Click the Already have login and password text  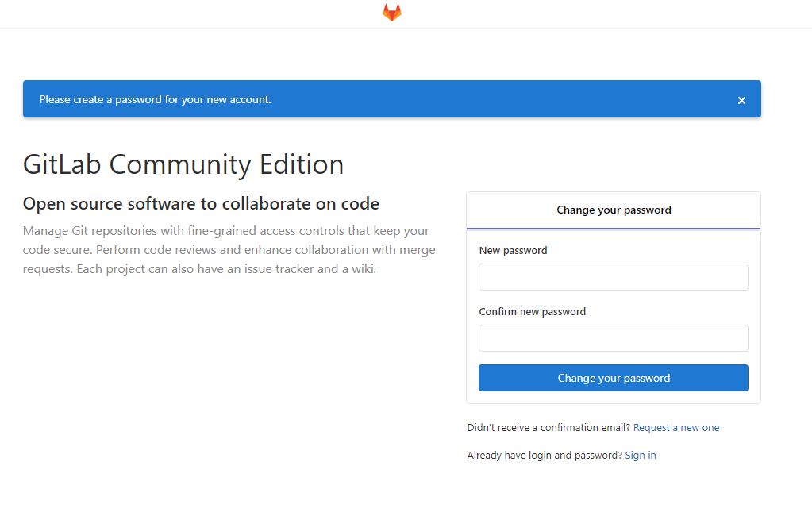tap(545, 456)
